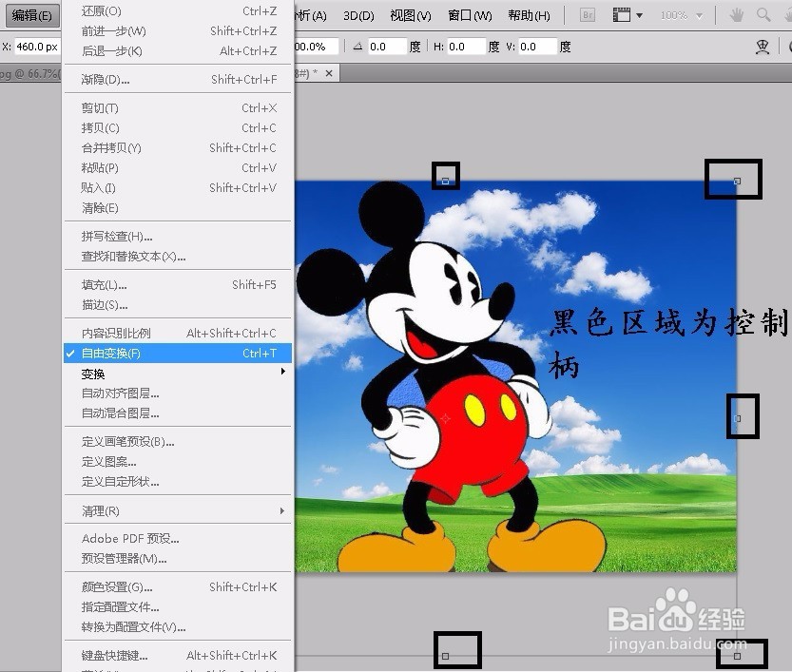The height and width of the screenshot is (672, 792).
Task: Click the rotation angle icon
Action: click(x=357, y=47)
